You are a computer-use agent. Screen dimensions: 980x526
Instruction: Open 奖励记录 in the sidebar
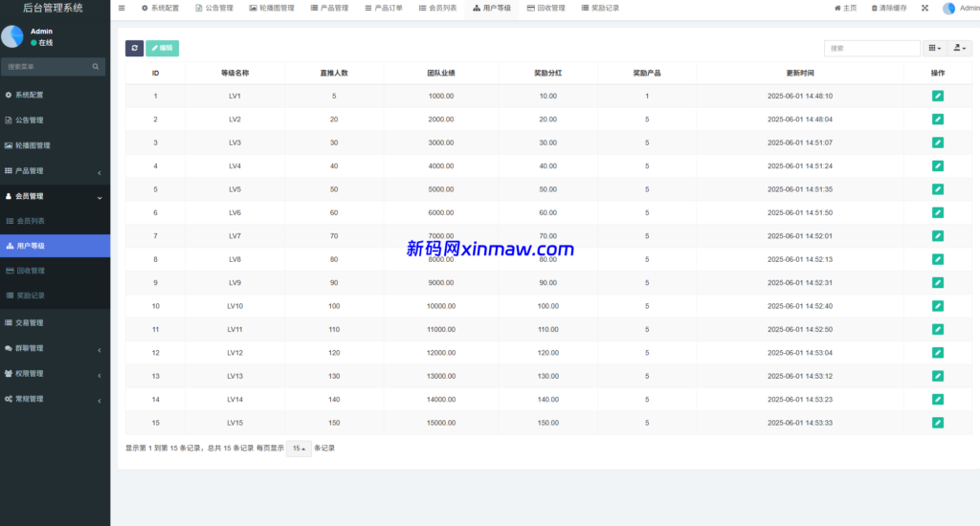pos(55,296)
